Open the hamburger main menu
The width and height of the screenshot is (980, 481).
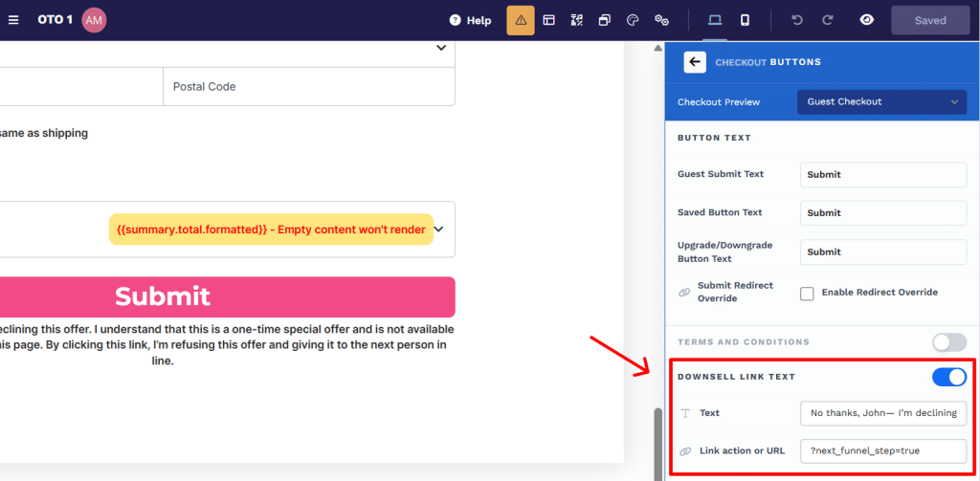(x=13, y=20)
